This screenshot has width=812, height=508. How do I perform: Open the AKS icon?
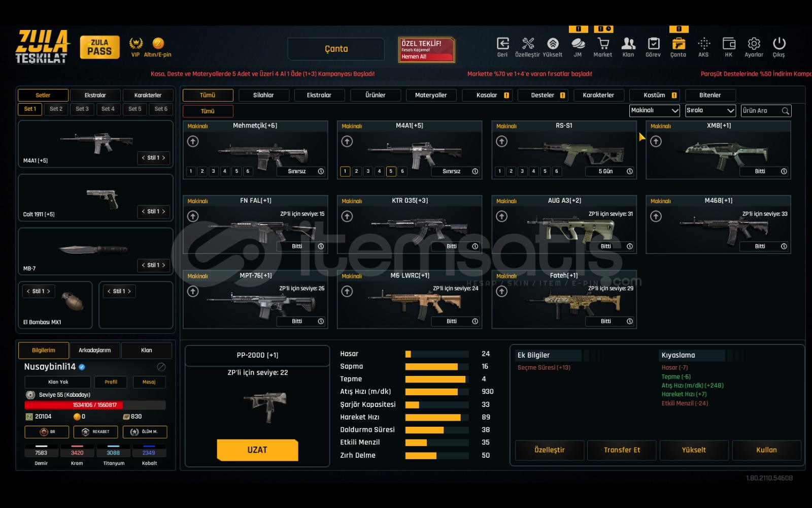click(703, 44)
